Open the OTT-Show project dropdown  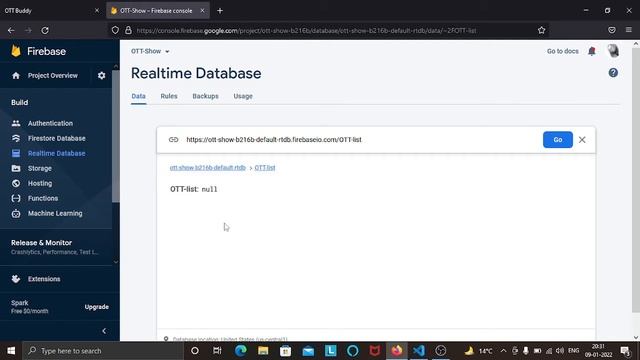click(x=150, y=51)
